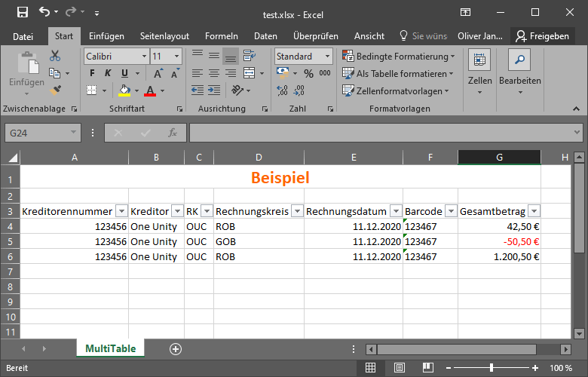The width and height of the screenshot is (588, 377).
Task: Open the Calibri font name dropdown
Action: pos(144,57)
